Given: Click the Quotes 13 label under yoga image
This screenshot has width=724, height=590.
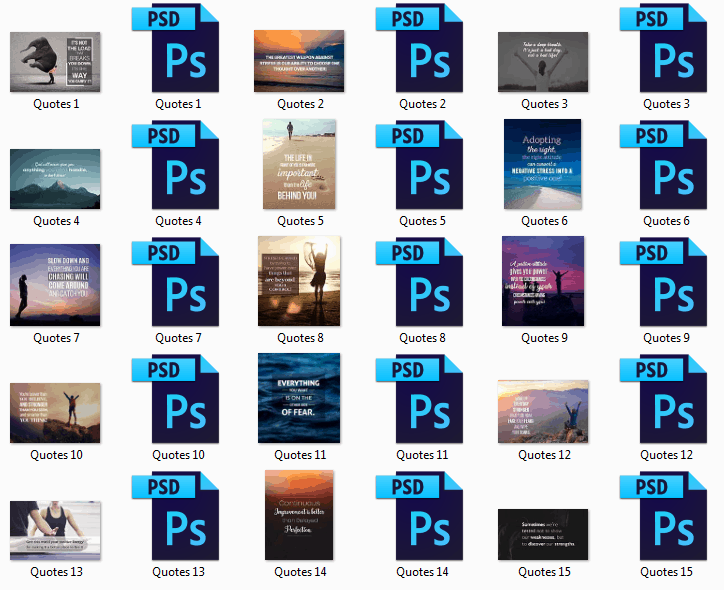Looking at the screenshot, I should (56, 572).
